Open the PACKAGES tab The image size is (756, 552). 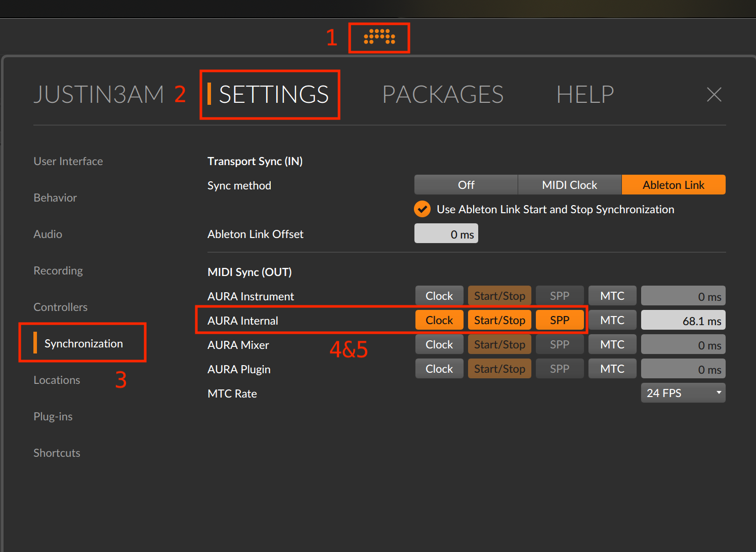coord(443,95)
